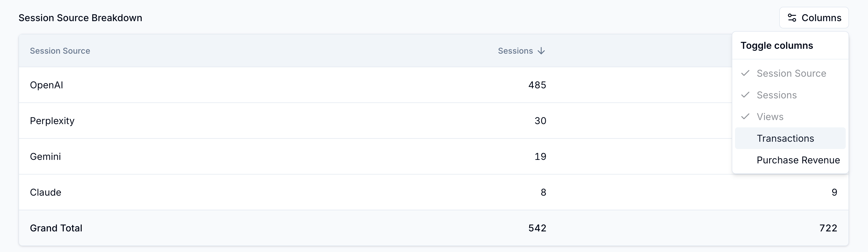Click the Session Source column header
Image resolution: width=868 pixels, height=252 pixels.
[x=60, y=51]
